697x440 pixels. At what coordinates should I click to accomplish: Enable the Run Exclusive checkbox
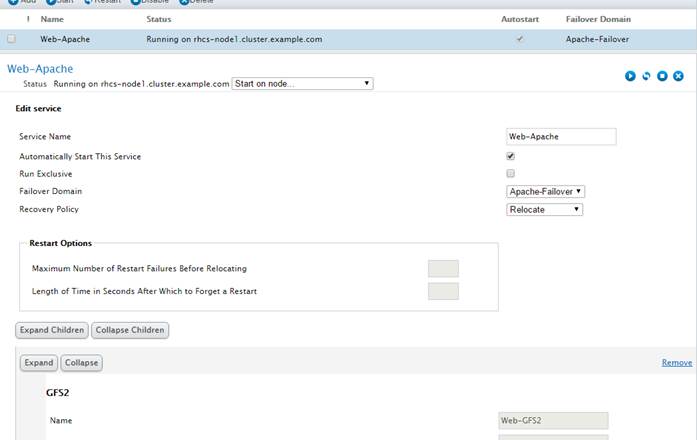point(510,173)
